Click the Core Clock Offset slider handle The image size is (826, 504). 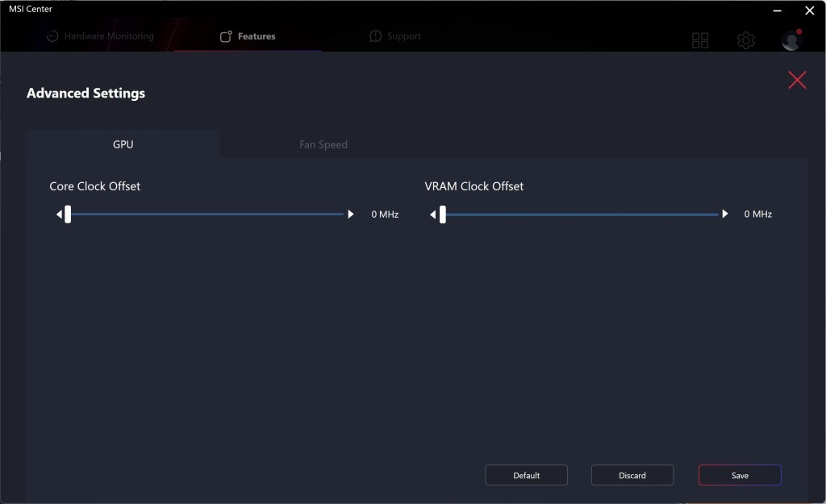click(68, 215)
